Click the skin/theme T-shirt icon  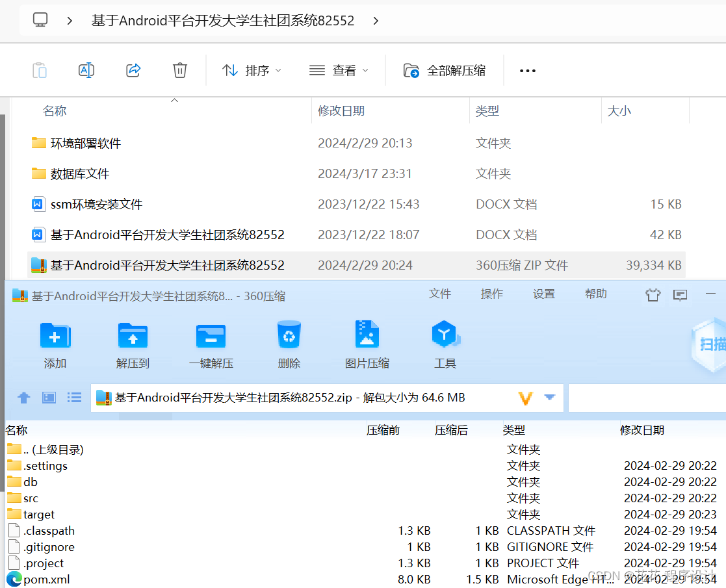[653, 295]
